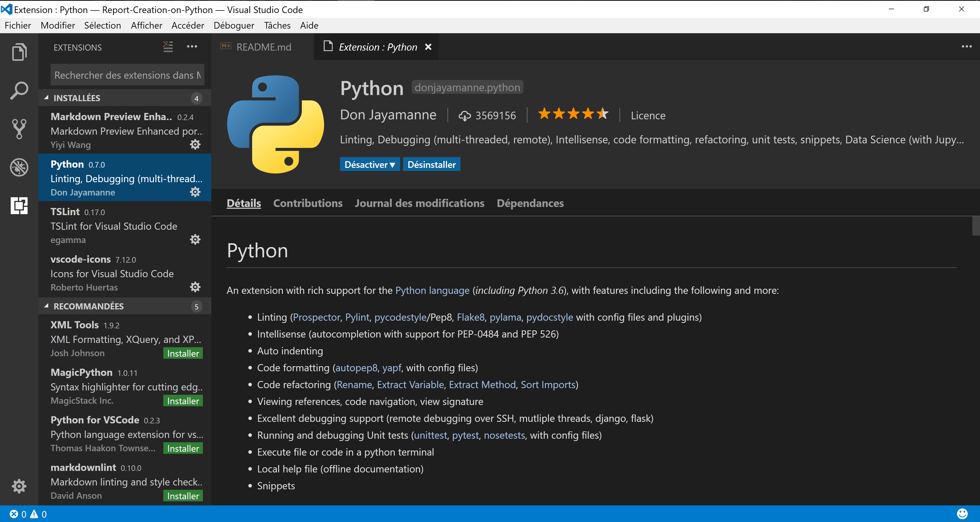Screen dimensions: 980x522
Task: Open the Désactiver dropdown button
Action: pos(369,165)
